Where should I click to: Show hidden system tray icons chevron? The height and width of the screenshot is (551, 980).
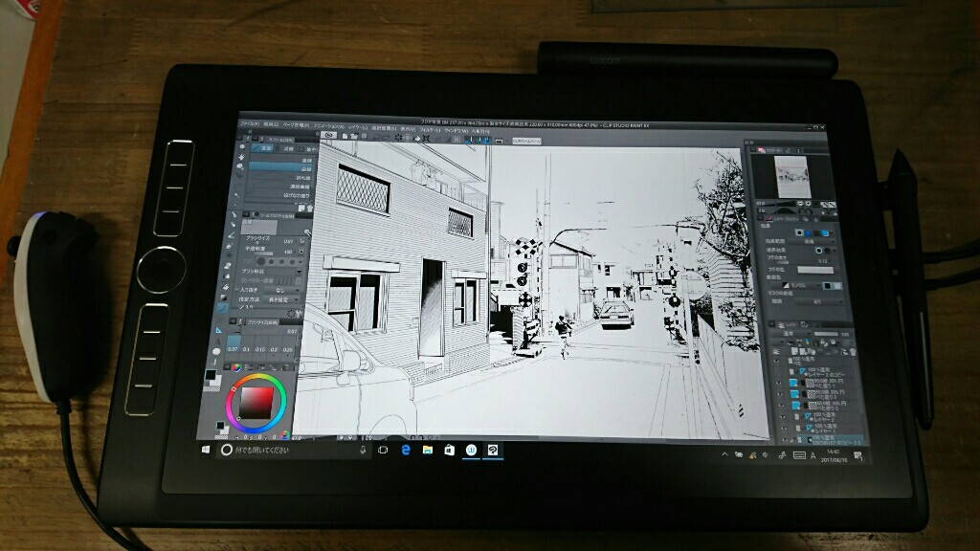[724, 454]
